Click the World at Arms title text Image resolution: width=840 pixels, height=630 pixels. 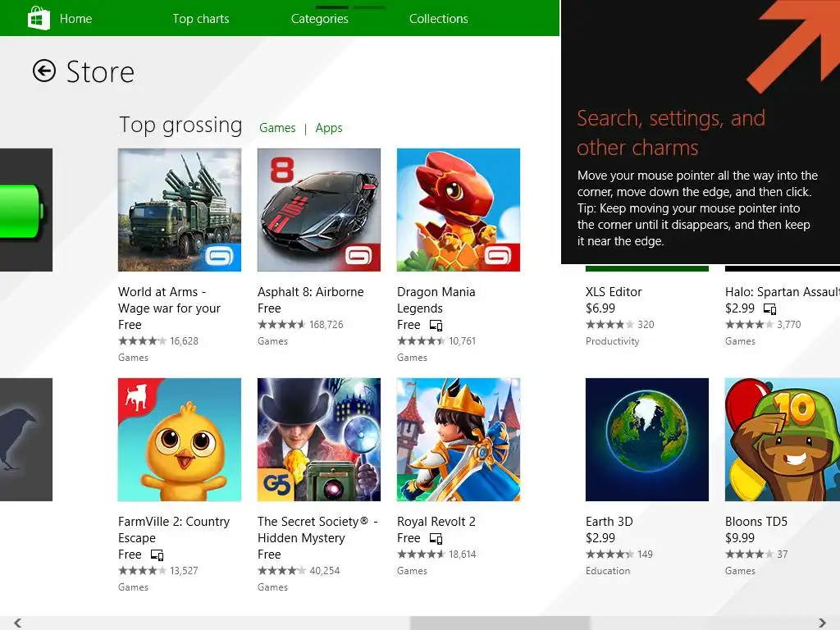[169, 300]
